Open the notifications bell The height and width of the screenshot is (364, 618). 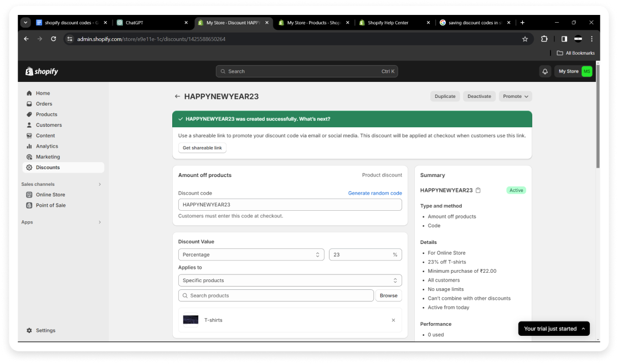pyautogui.click(x=545, y=71)
